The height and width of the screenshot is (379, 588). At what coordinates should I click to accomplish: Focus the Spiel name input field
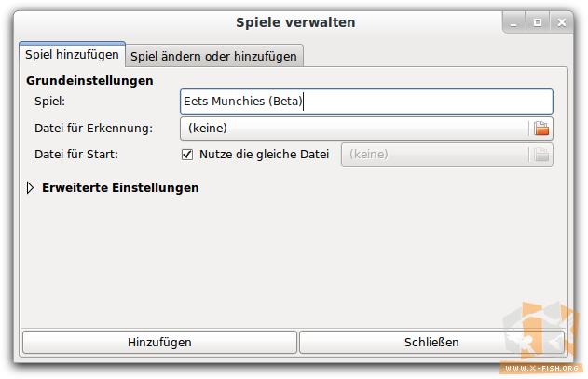pyautogui.click(x=366, y=102)
